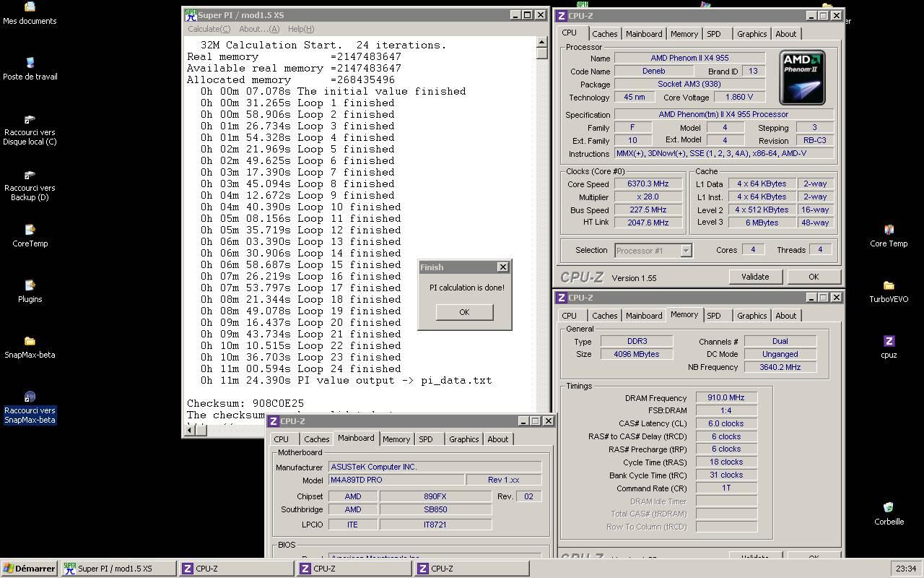The height and width of the screenshot is (578, 924).
Task: Click the system tray clock 23:34
Action: point(905,569)
